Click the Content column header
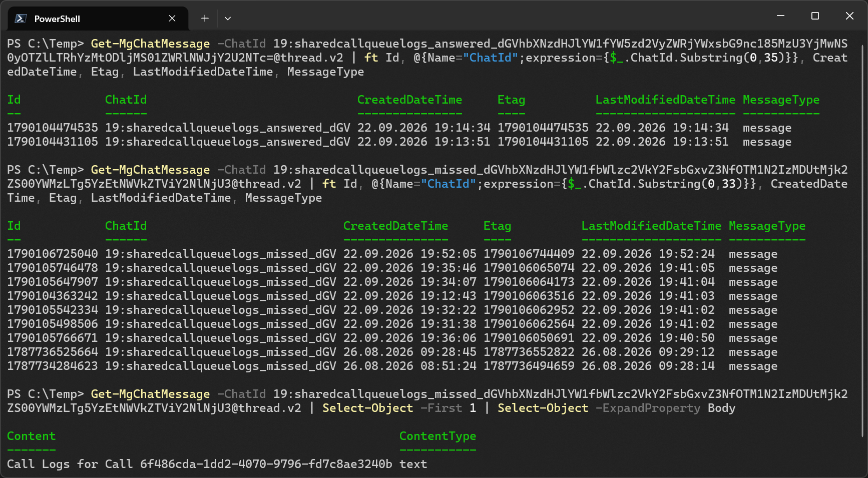This screenshot has width=868, height=478. tap(31, 436)
